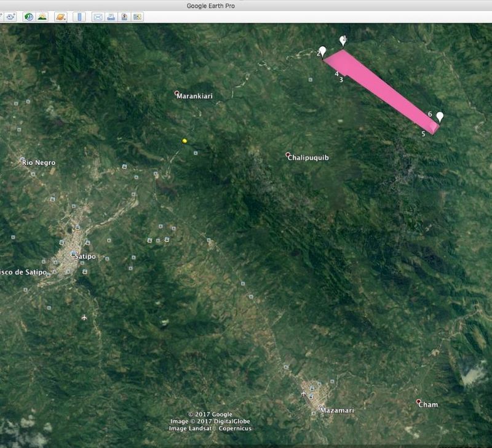Image resolution: width=492 pixels, height=448 pixels.
Task: Click the white pin beside label 2
Action: 322,51
